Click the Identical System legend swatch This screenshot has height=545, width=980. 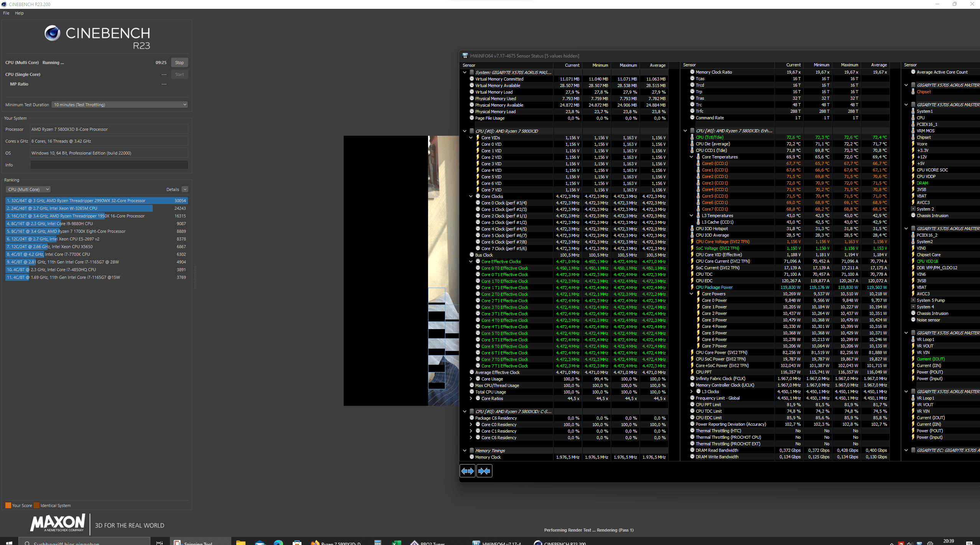click(x=37, y=505)
